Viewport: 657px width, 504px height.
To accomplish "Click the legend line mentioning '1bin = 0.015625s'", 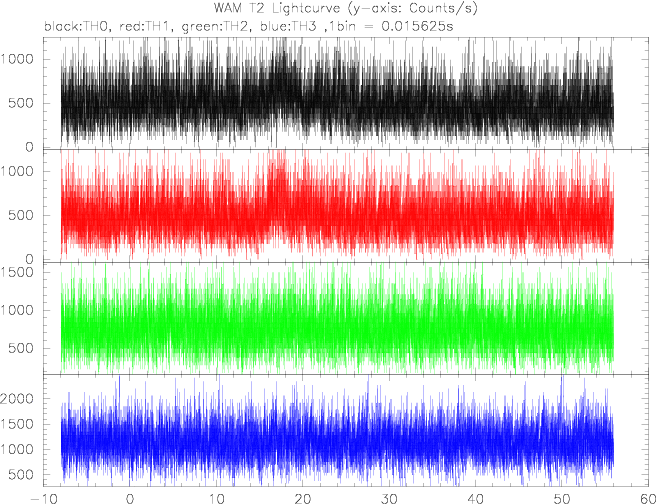I will tap(248, 27).
